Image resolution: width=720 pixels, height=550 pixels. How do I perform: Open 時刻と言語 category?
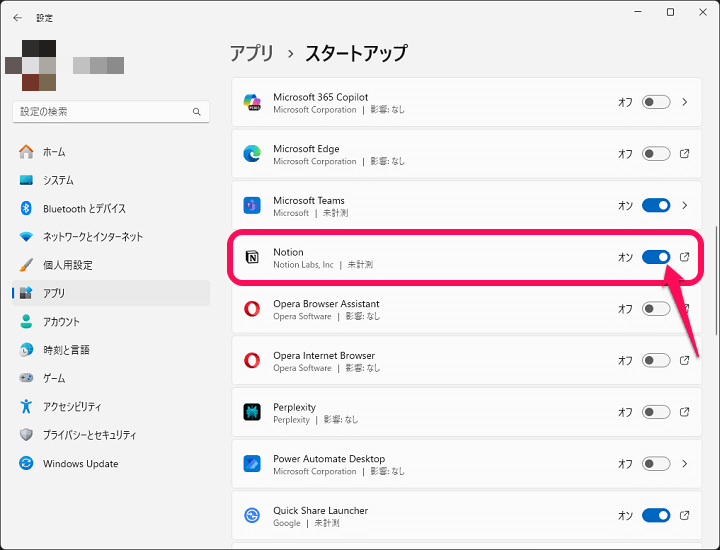click(111, 350)
